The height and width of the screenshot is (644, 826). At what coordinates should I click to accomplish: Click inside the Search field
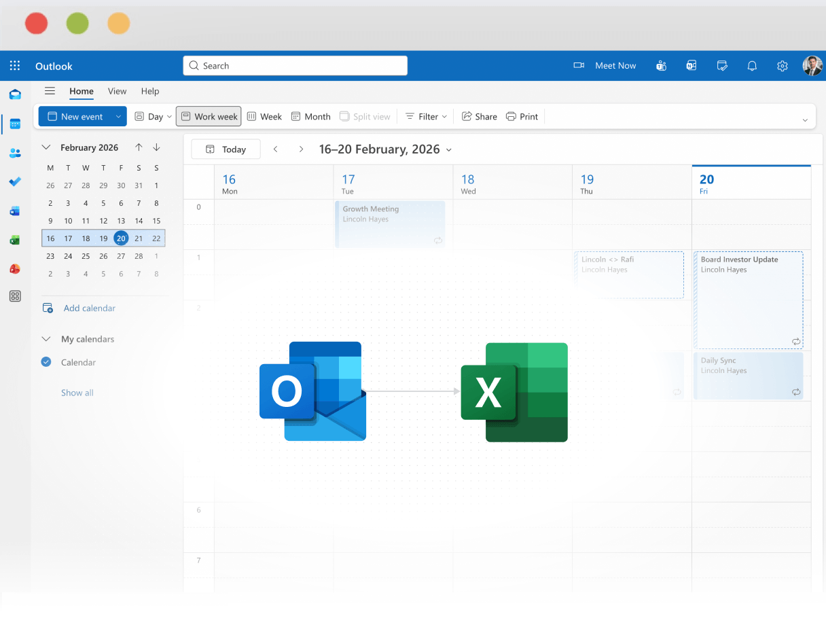click(295, 65)
